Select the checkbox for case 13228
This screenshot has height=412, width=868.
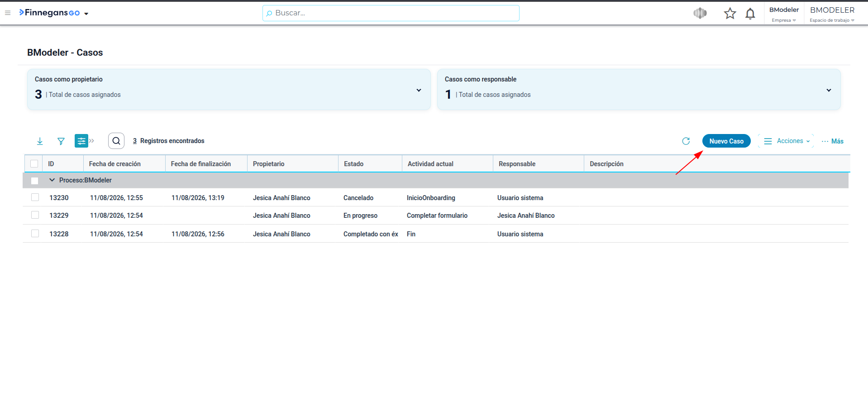click(x=35, y=234)
